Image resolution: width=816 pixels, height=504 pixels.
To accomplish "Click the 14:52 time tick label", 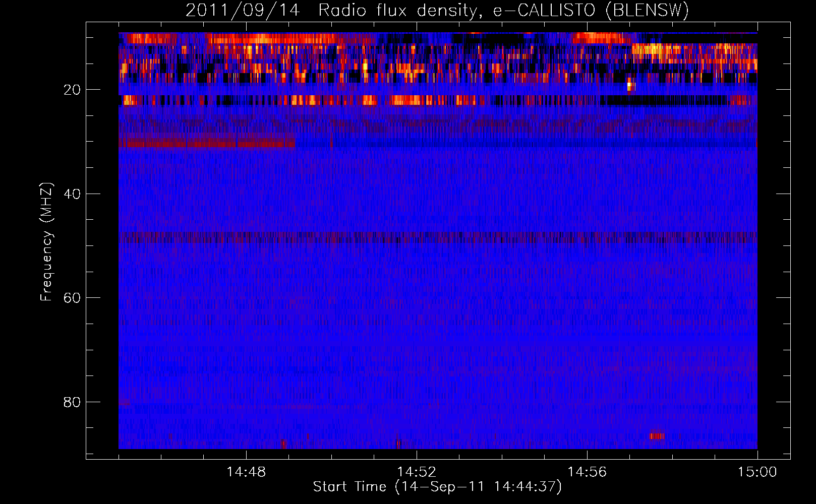I will point(417,472).
